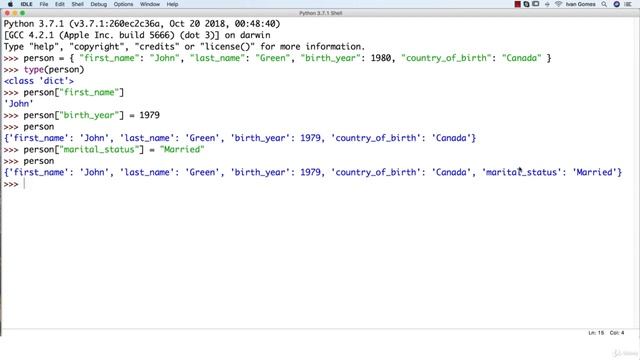Open the Edit menu
This screenshot has width=640, height=360.
60,4
